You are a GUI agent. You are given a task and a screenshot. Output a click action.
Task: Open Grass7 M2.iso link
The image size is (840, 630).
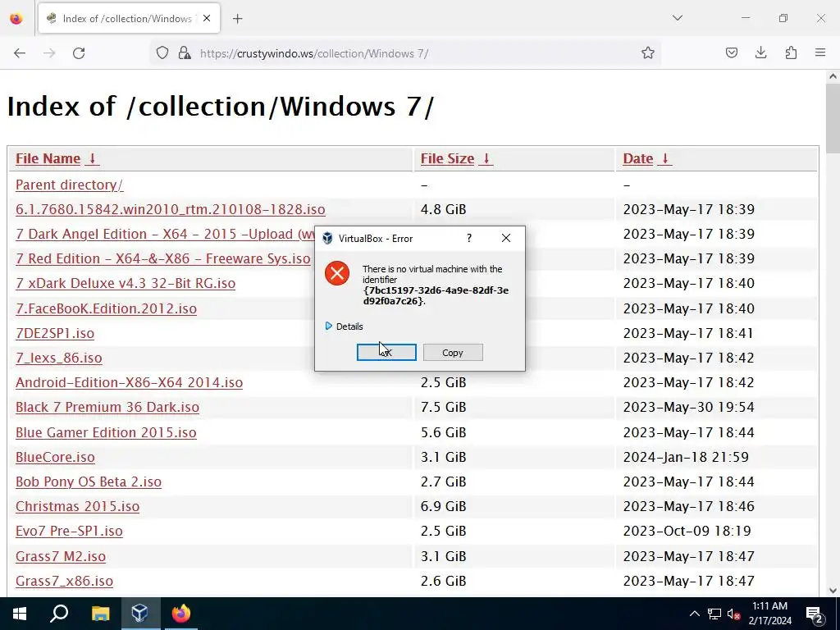point(61,556)
